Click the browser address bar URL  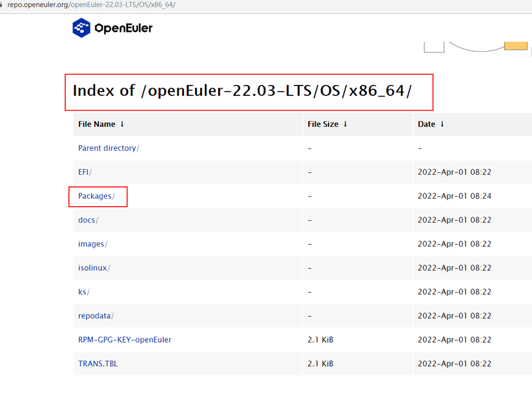pos(91,5)
